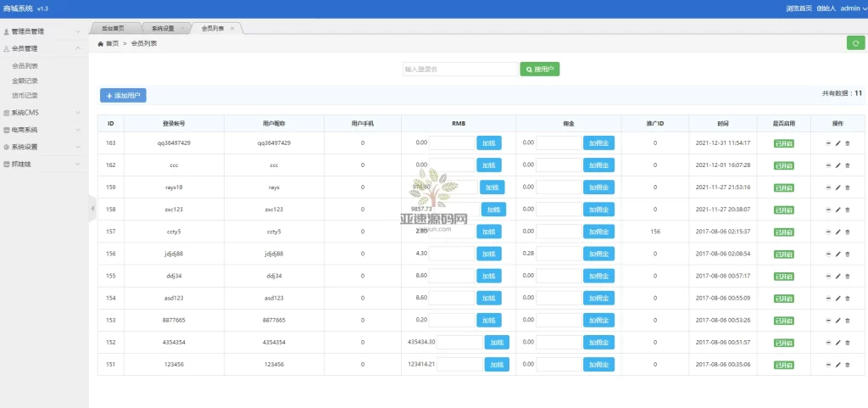Edit user 123456 with pencil icon

(837, 365)
